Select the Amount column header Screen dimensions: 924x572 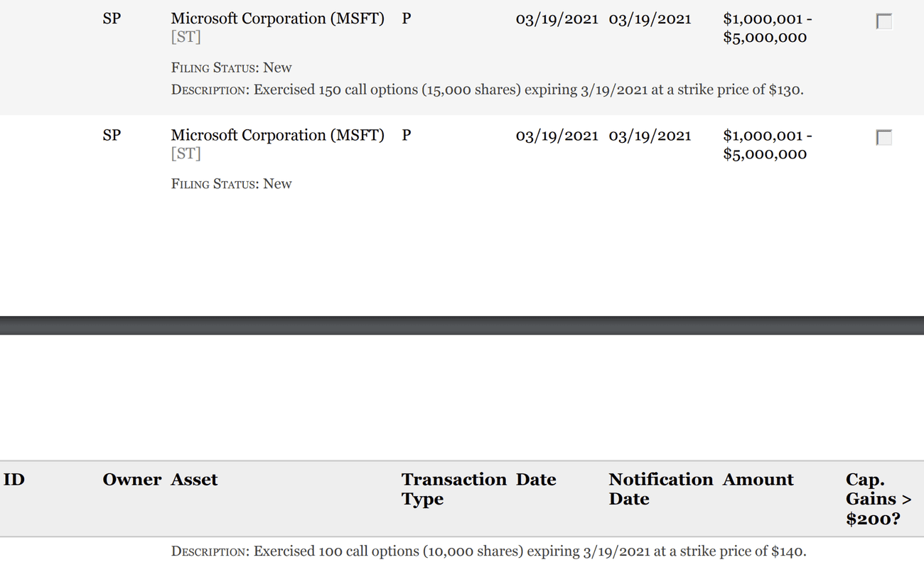[758, 480]
